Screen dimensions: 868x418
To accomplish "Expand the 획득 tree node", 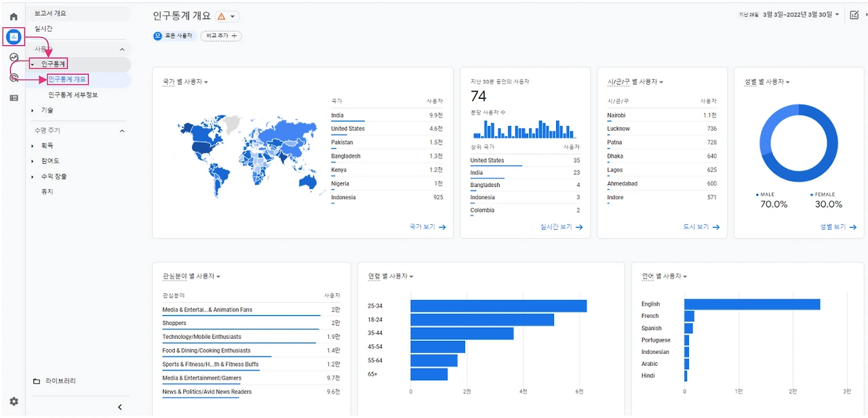I will click(32, 146).
